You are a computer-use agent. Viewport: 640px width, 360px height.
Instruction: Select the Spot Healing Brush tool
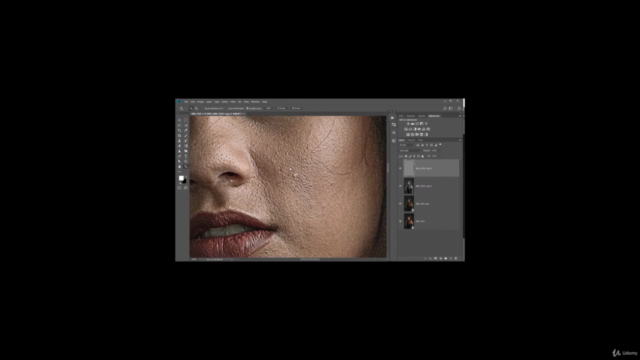click(180, 136)
